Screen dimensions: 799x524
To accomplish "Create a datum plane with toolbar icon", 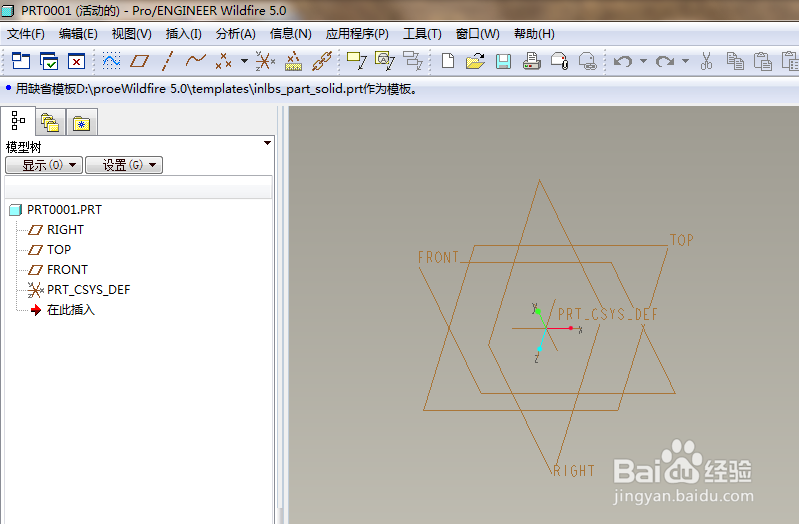I will pos(139,61).
